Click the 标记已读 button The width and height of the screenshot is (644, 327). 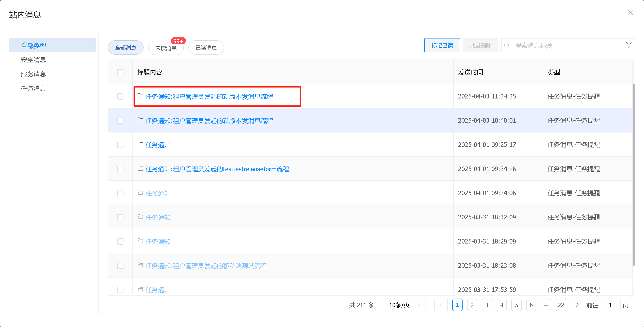coord(442,45)
